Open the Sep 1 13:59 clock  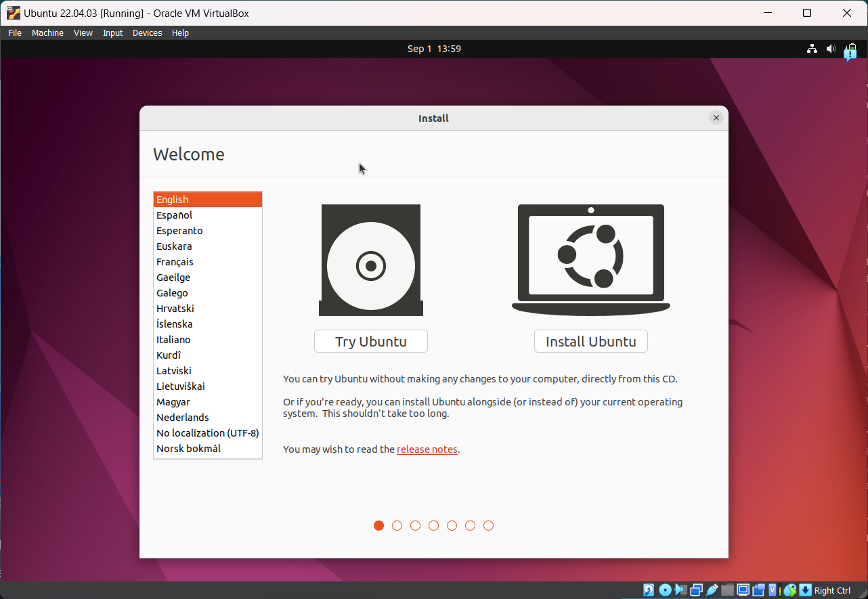[434, 49]
